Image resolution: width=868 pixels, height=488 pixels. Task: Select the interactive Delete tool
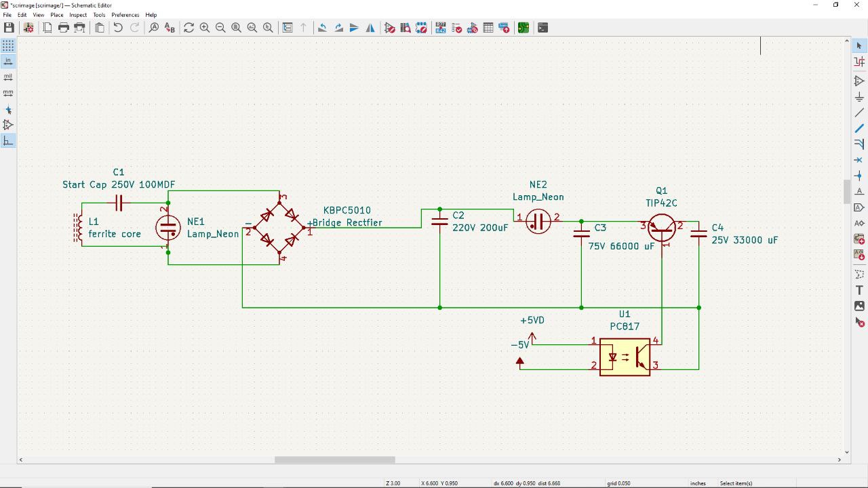click(859, 323)
